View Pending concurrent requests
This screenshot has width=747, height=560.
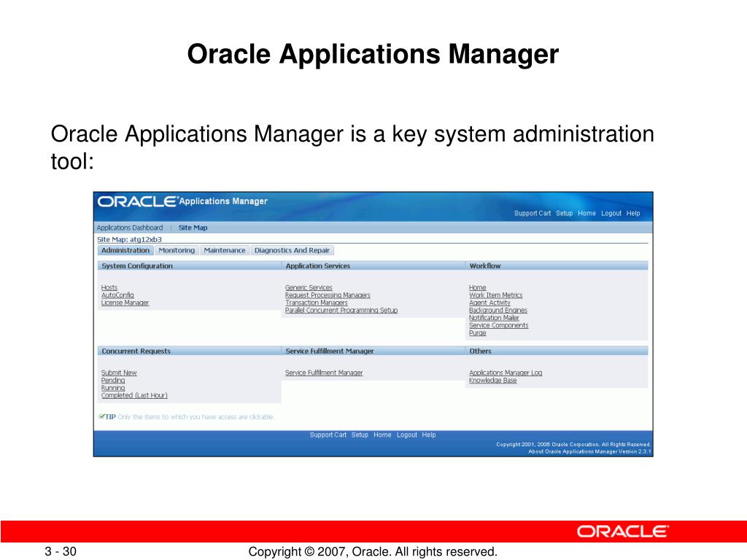coord(113,381)
